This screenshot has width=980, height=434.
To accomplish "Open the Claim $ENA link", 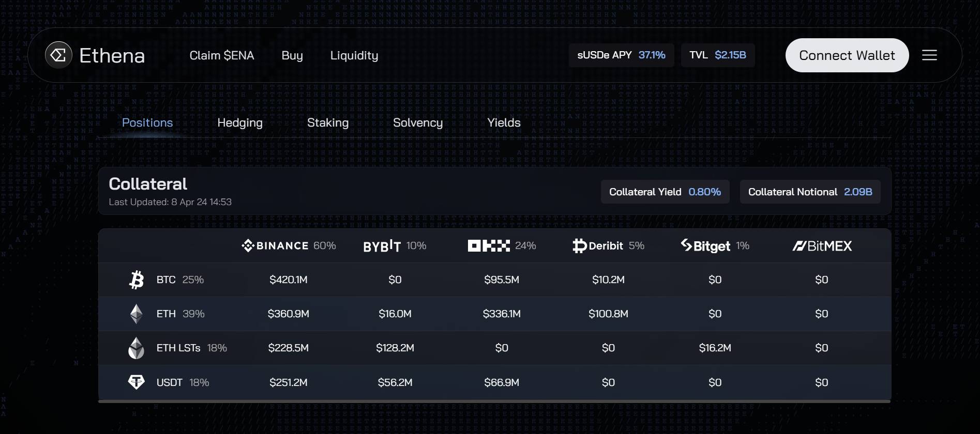I will coord(222,55).
